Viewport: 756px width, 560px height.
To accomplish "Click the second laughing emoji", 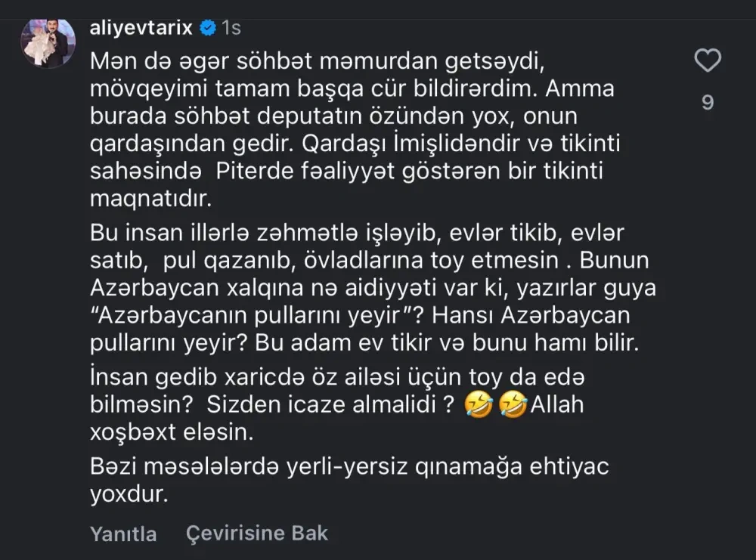I will [514, 406].
